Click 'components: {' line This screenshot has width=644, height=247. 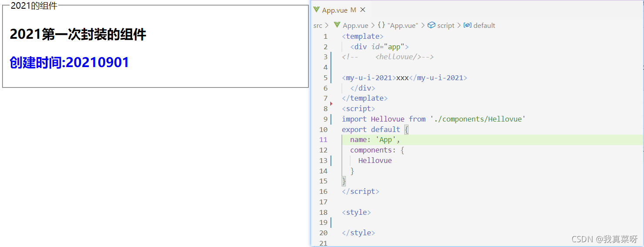coord(377,150)
